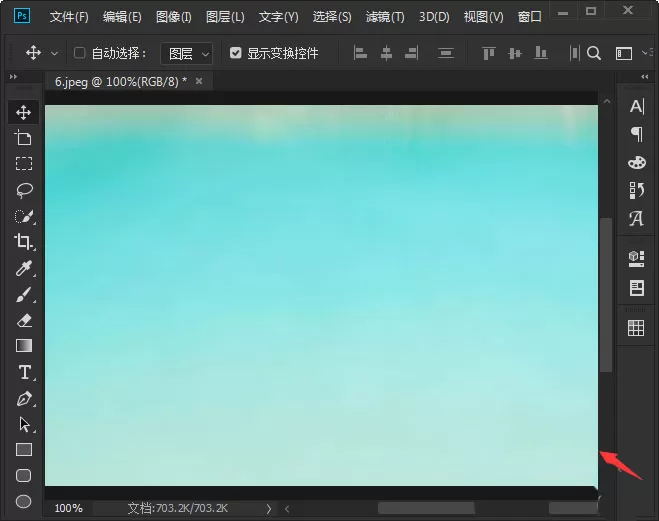Click the distribute horizontally icon

coord(574,53)
